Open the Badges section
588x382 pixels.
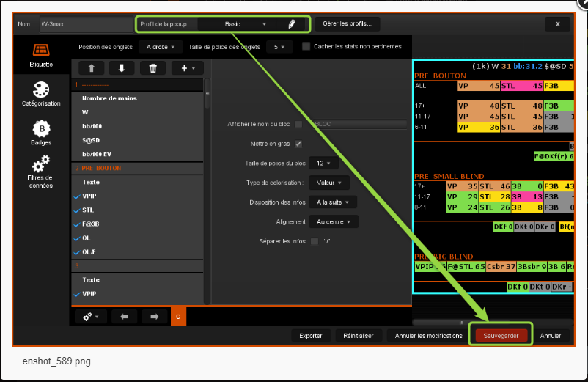pyautogui.click(x=41, y=133)
